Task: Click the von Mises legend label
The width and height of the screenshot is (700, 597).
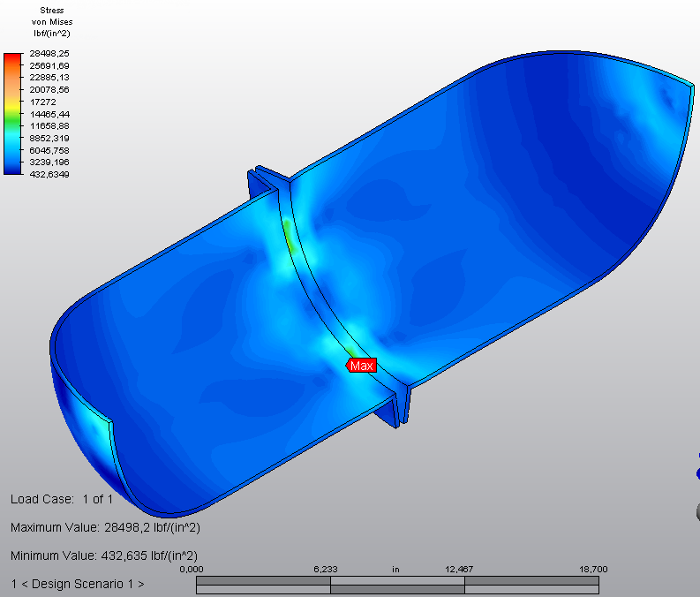Action: click(x=52, y=22)
